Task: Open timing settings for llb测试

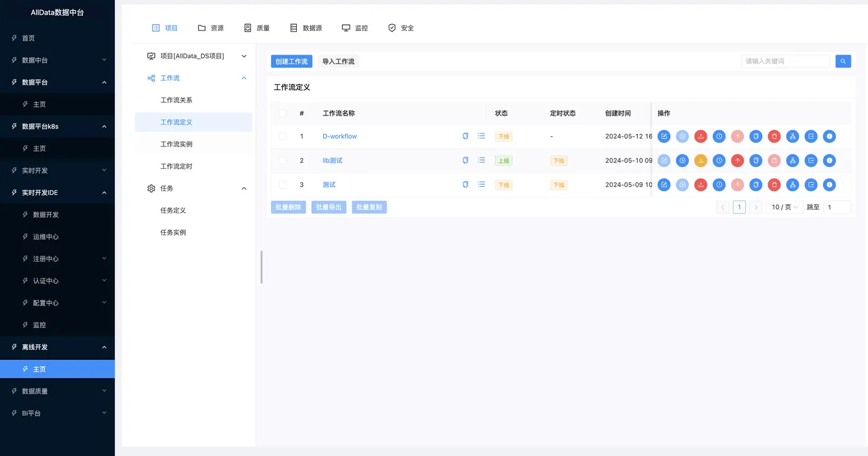Action: tap(719, 161)
